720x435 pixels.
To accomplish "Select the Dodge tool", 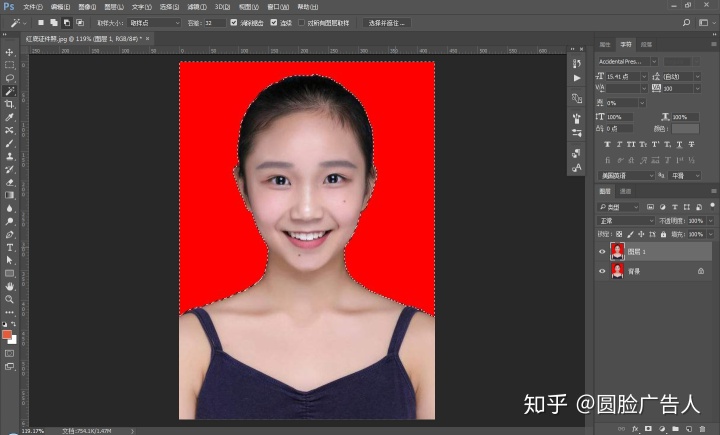I will (9, 221).
